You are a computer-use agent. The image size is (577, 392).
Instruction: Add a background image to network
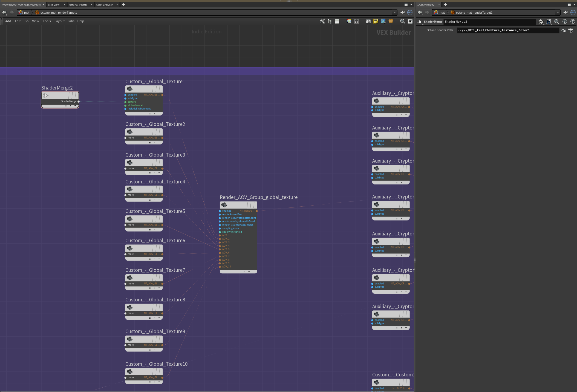pyautogui.click(x=383, y=21)
